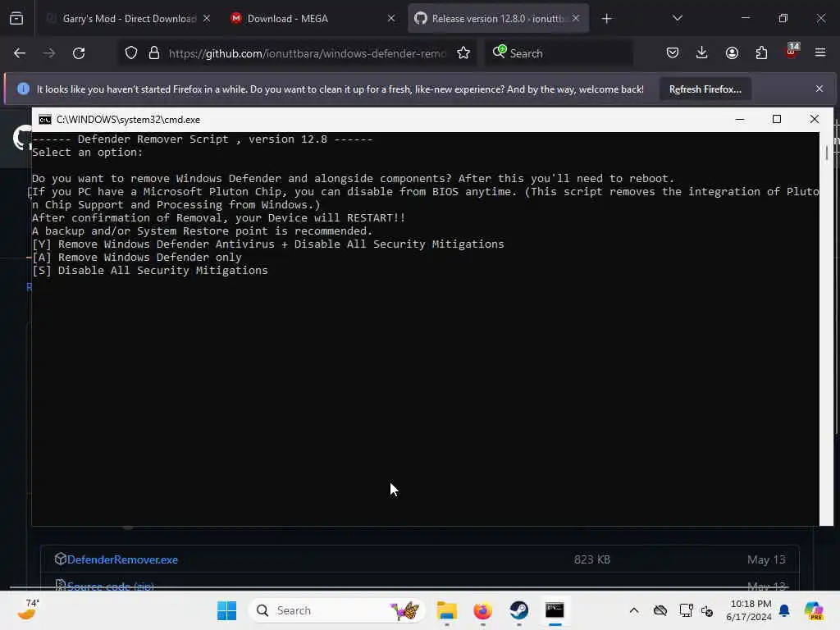Image resolution: width=840 pixels, height=630 pixels.
Task: Close the Release version 12.8.0 tab
Action: click(576, 18)
